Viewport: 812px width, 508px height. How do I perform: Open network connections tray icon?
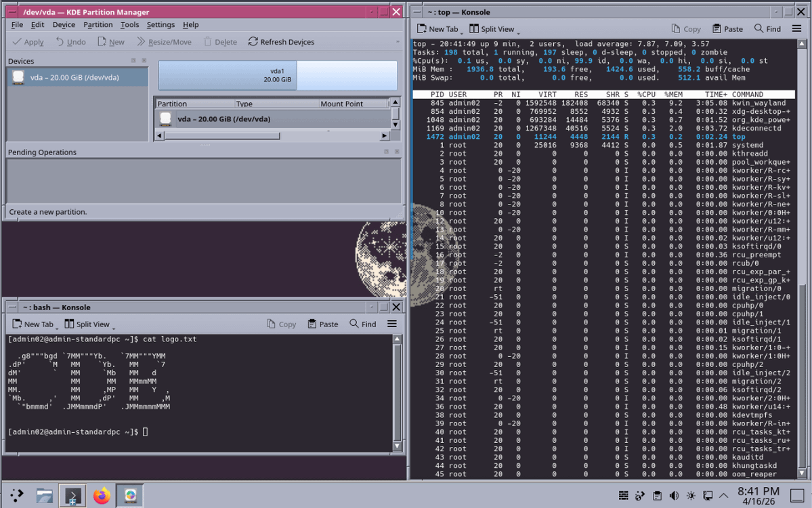click(x=708, y=496)
